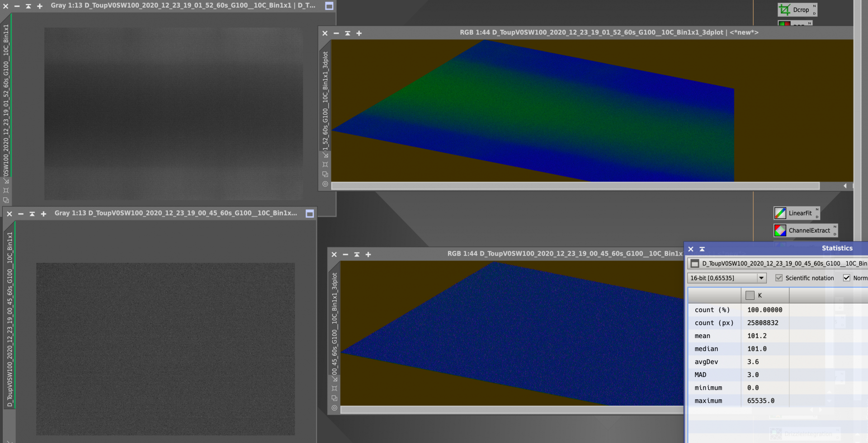Shade the Statistics window with the arrow icon
868x443 pixels.
click(702, 249)
